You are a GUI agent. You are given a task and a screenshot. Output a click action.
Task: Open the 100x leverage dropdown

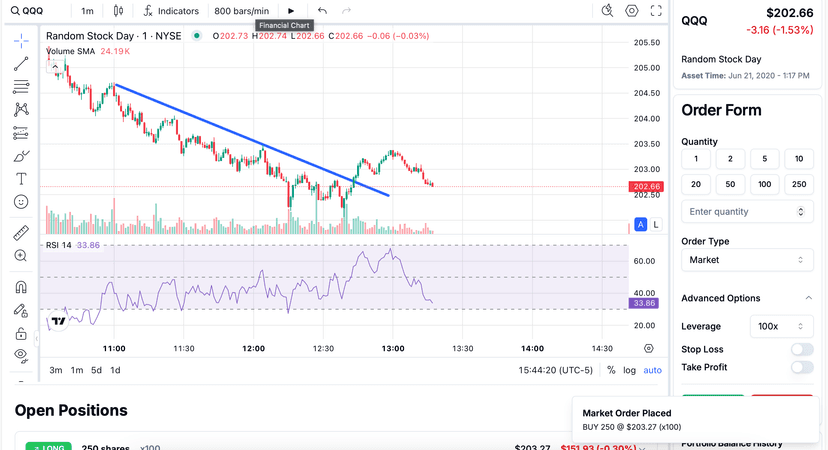[x=782, y=326]
